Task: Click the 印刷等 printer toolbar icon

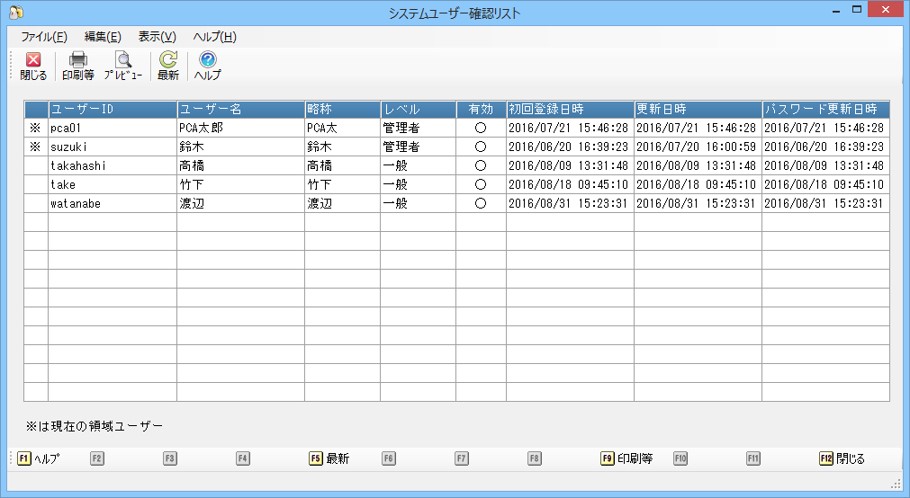Action: pos(78,66)
